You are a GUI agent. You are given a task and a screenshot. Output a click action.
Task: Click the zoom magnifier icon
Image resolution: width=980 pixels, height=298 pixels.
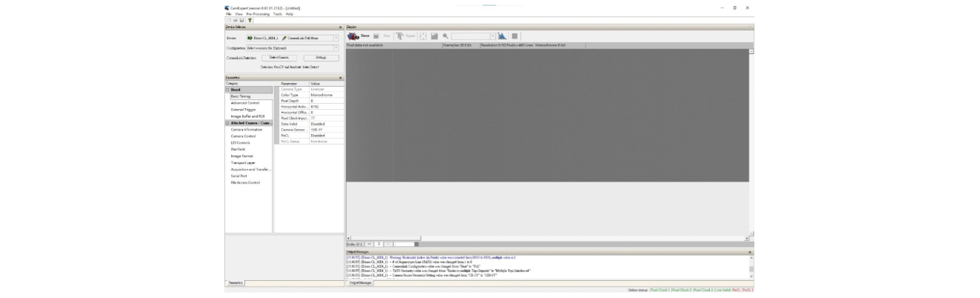(x=446, y=36)
